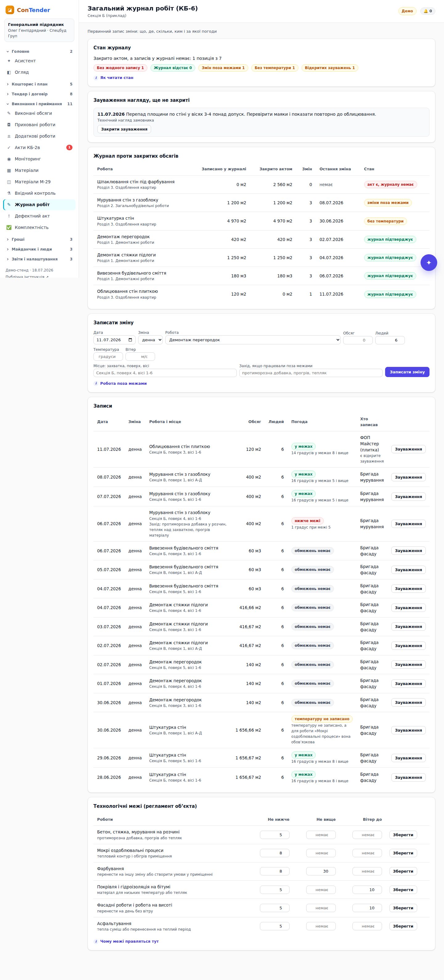Image resolution: width=444 pixels, height=980 pixels.
Task: Click the Температура градуси input field
Action: [108, 356]
